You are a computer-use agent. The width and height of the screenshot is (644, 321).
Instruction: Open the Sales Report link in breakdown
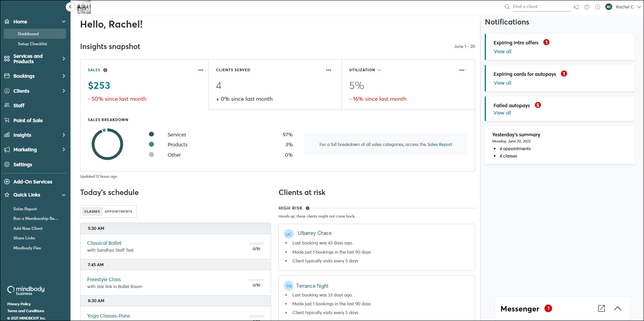pos(440,144)
